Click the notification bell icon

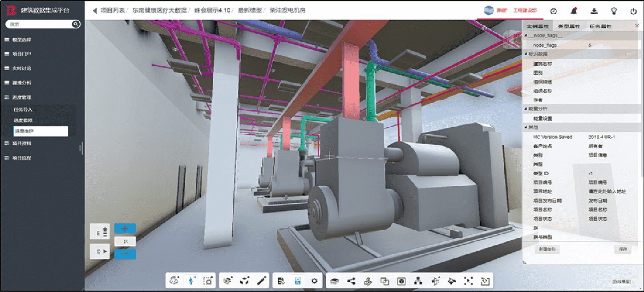[x=575, y=11]
